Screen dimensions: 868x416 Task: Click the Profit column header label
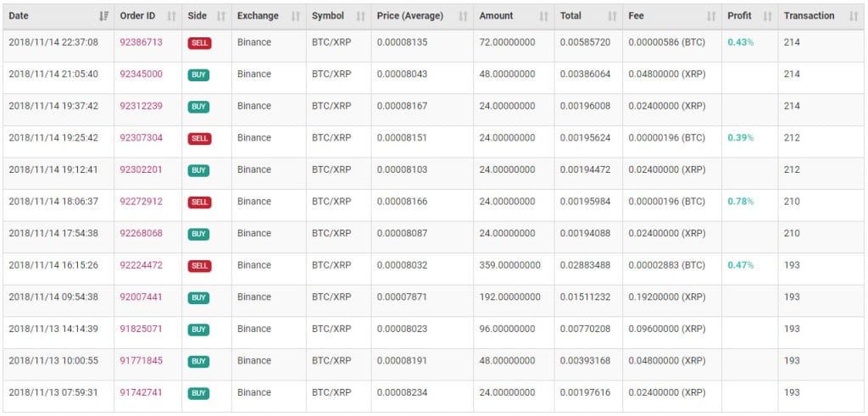(739, 16)
